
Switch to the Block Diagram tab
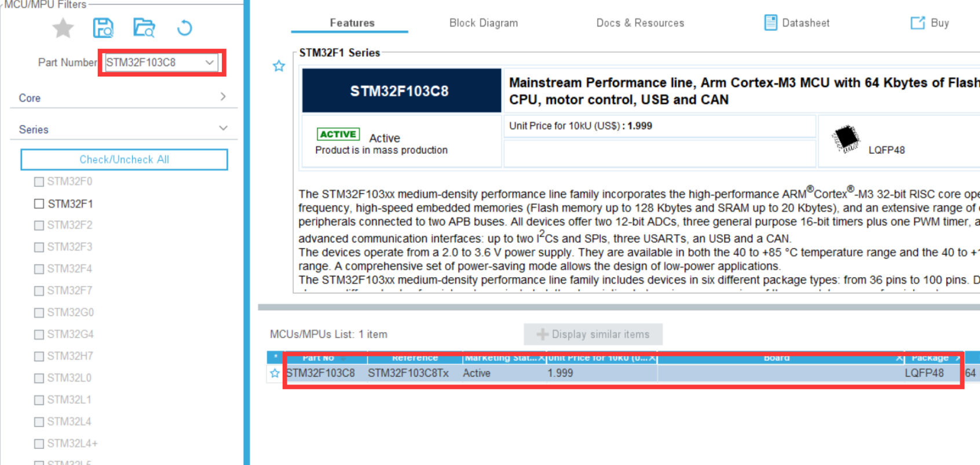point(484,23)
